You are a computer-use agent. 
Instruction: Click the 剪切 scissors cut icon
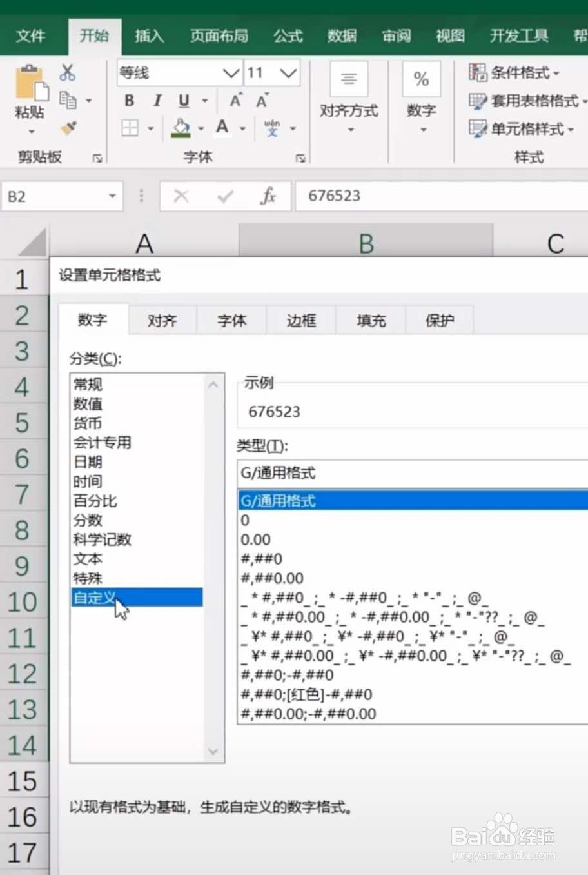point(67,72)
